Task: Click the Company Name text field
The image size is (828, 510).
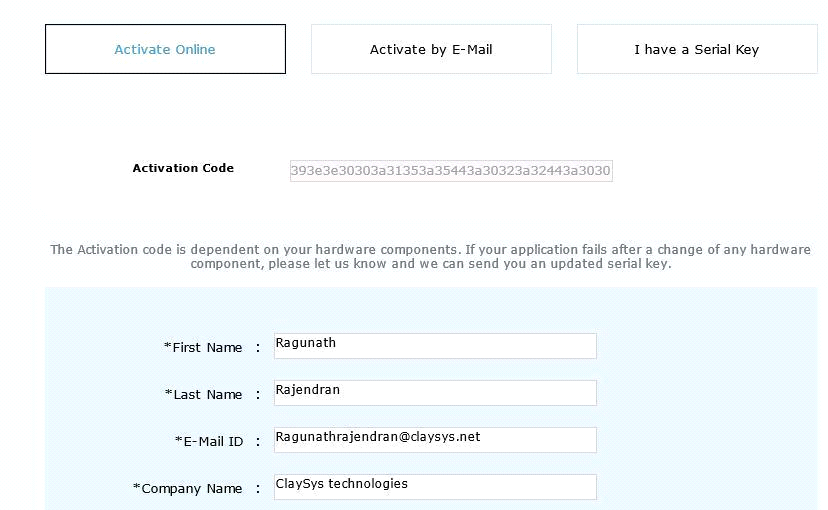Action: 435,487
